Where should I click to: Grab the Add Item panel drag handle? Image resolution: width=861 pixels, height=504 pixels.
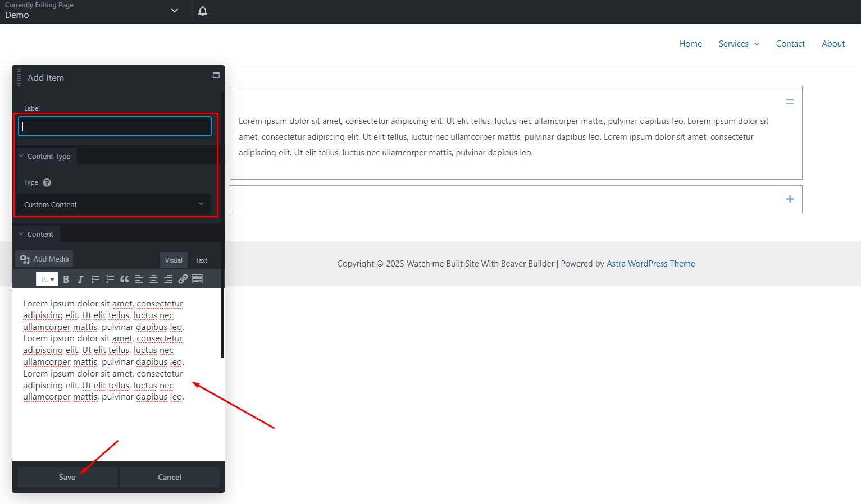click(19, 77)
